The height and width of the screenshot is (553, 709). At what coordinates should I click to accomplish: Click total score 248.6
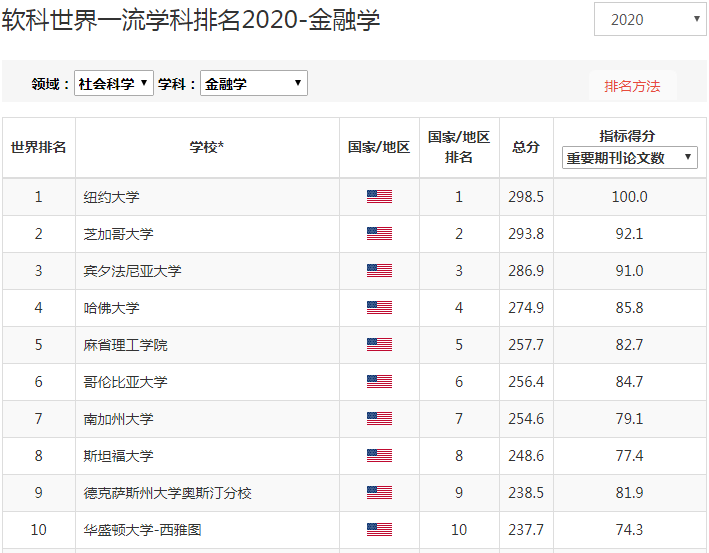click(526, 456)
